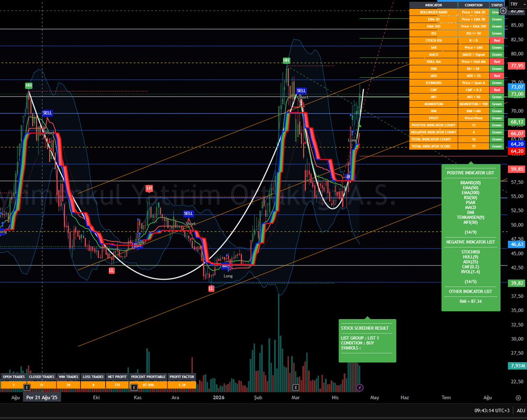
Task: Click the 2026 label on the time axis
Action: tap(218, 397)
